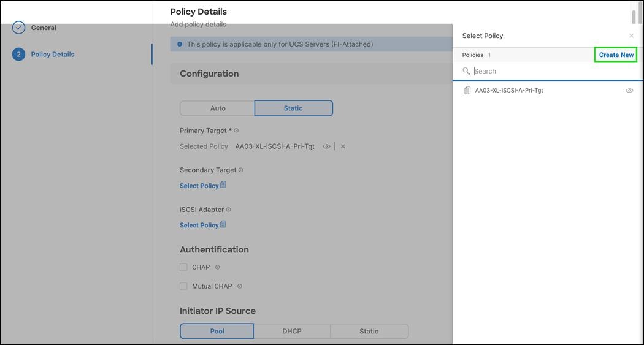
Task: View selected Primary Target policy eye icon
Action: 326,146
